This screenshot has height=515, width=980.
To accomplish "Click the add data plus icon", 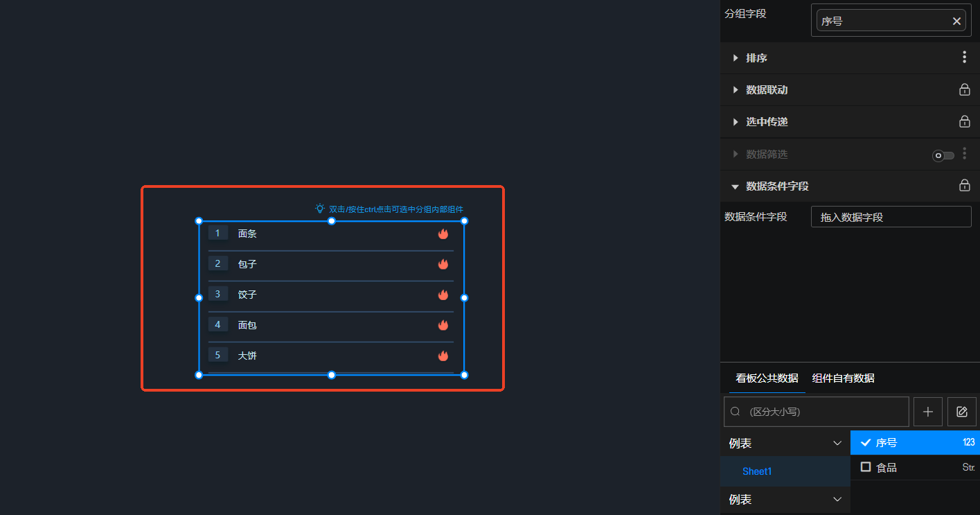I will 927,412.
